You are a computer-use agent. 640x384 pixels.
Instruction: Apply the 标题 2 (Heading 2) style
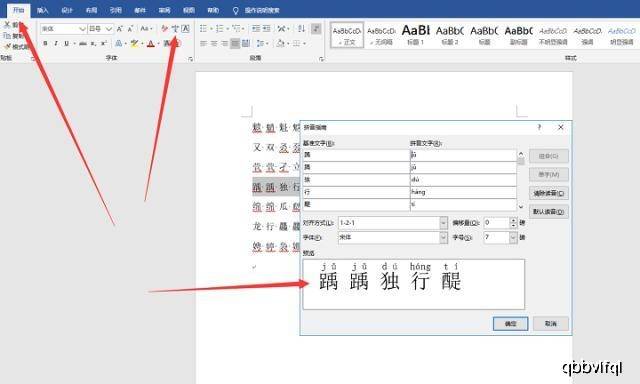[x=450, y=35]
